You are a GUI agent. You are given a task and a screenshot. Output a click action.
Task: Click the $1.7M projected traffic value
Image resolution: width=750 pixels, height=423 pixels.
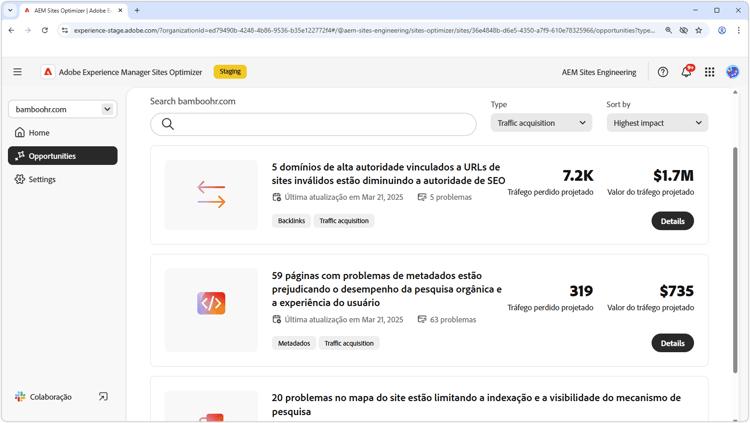pos(673,176)
